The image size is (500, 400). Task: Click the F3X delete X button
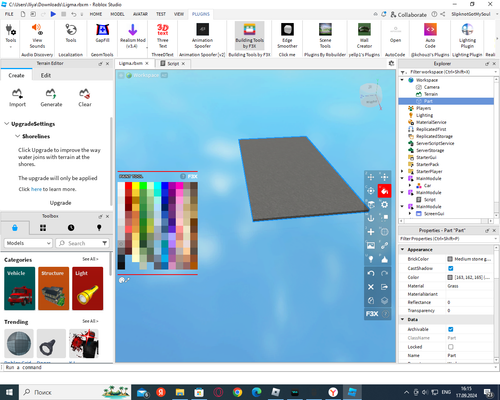click(371, 287)
